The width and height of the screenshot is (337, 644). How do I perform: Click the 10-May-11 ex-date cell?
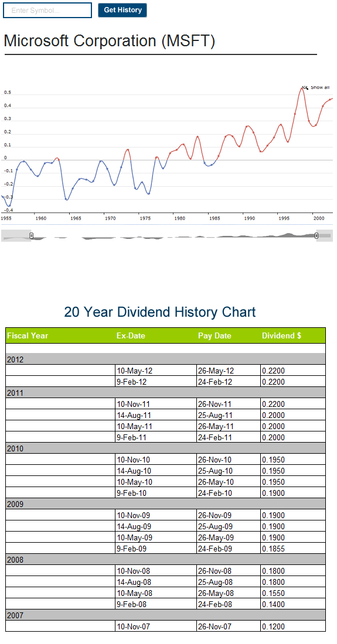coord(156,426)
